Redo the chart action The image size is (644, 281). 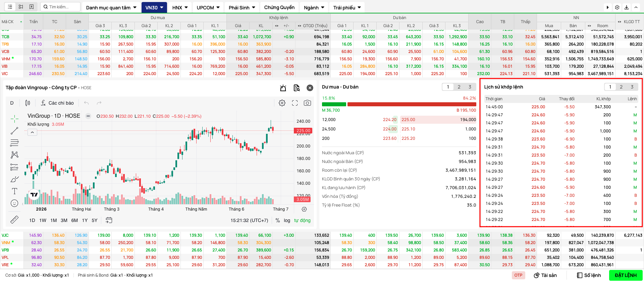coord(99,103)
